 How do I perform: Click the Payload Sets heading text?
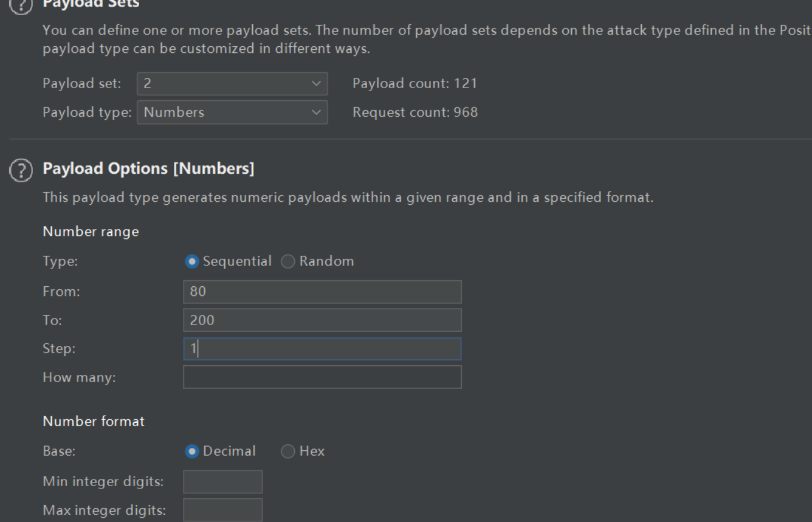point(91,4)
